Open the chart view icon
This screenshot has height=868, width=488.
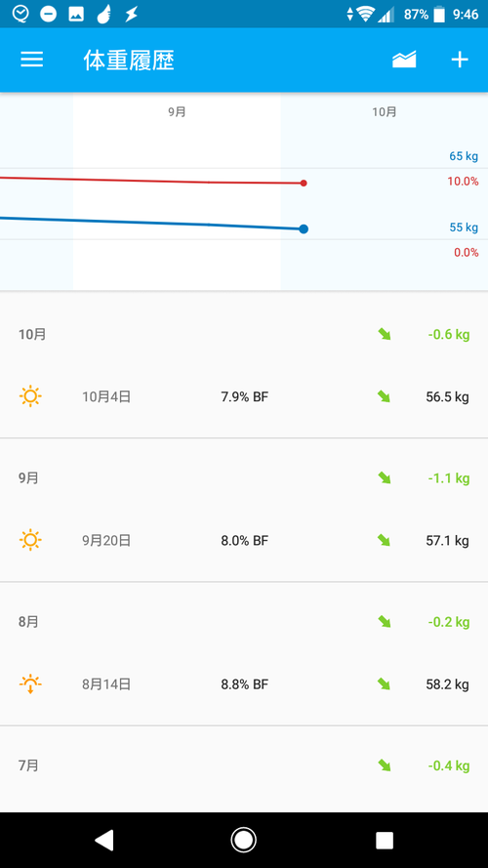pos(404,60)
